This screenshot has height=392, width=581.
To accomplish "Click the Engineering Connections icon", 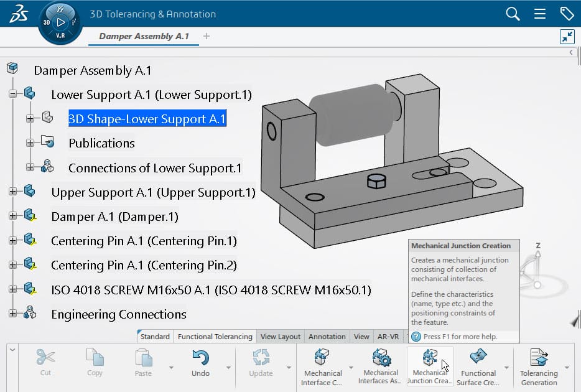I will [30, 312].
